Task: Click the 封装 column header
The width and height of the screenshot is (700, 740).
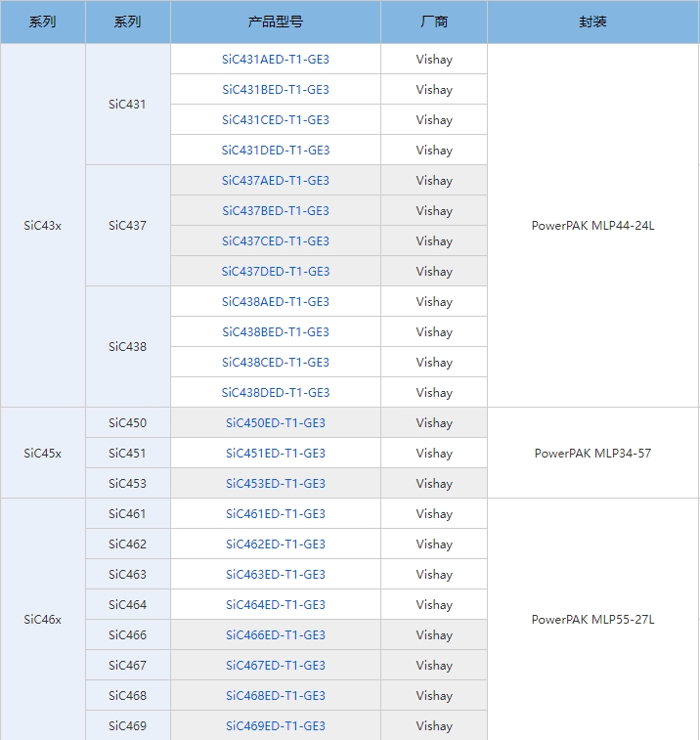Action: [592, 22]
